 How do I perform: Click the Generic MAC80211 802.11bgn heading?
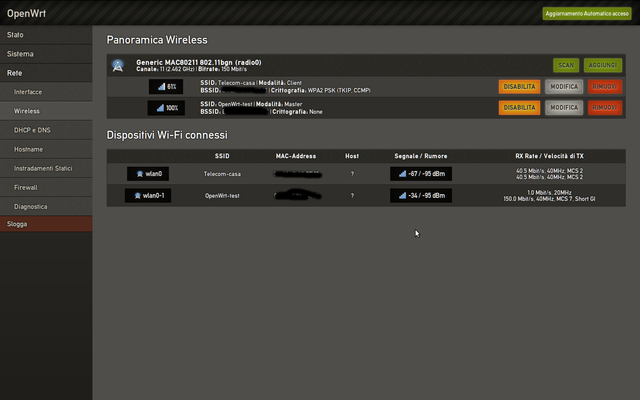click(199, 62)
